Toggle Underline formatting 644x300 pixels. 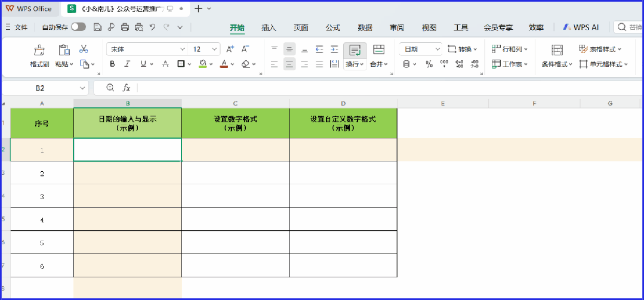point(143,64)
